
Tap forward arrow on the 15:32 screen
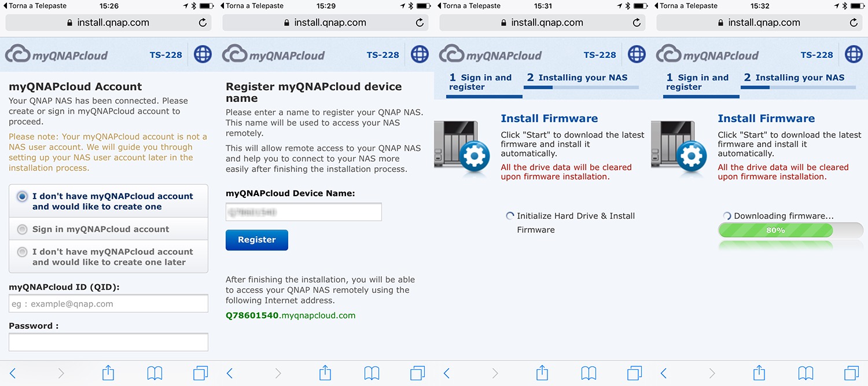pos(712,373)
